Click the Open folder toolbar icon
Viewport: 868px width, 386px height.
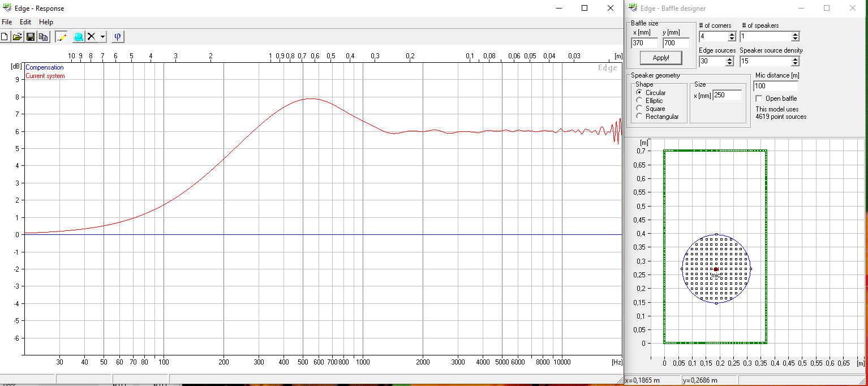click(18, 37)
